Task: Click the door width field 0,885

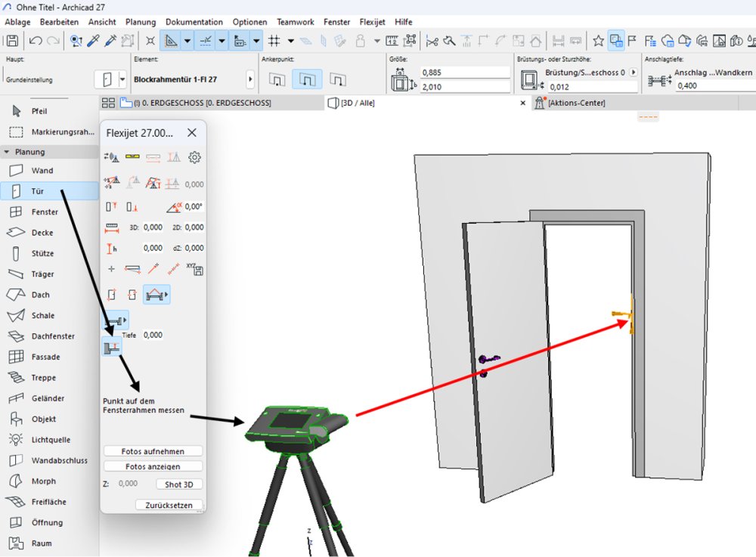Action: (x=465, y=73)
